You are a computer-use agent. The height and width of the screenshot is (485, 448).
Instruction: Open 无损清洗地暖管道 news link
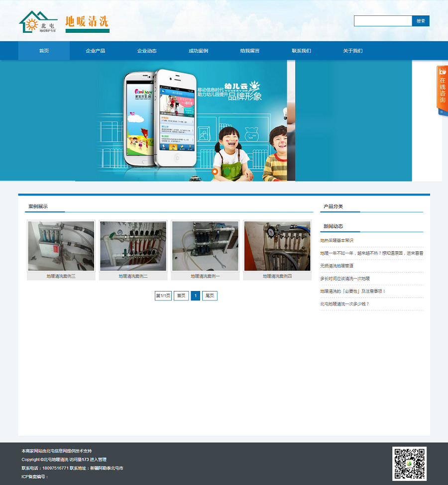click(x=336, y=266)
